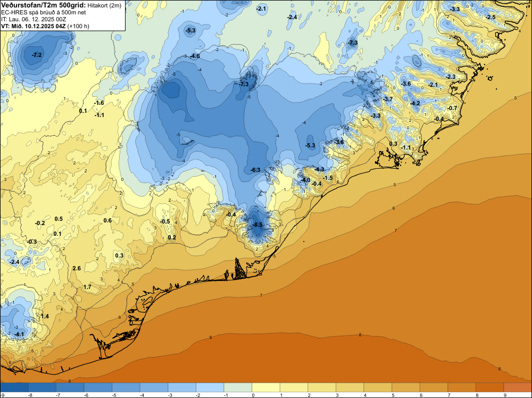Select legend swatch between 8 and 9
The image size is (532, 398).
[490, 387]
